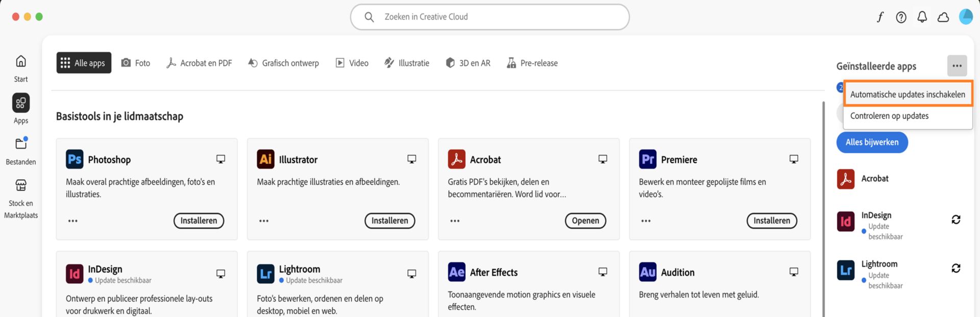Open the fonts (f) icon

pos(880,17)
